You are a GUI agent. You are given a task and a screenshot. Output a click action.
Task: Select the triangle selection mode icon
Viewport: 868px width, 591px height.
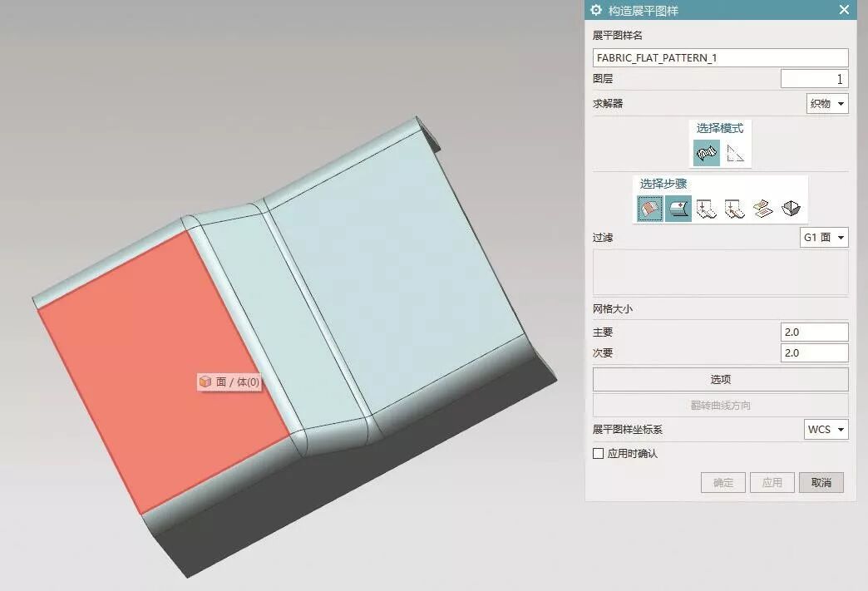pyautogui.click(x=735, y=153)
